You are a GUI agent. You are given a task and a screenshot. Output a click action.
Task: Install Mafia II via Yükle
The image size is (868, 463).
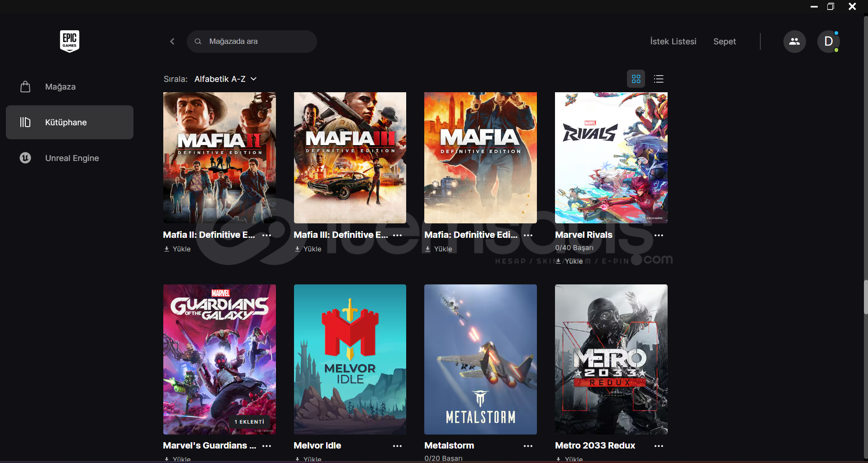(177, 249)
